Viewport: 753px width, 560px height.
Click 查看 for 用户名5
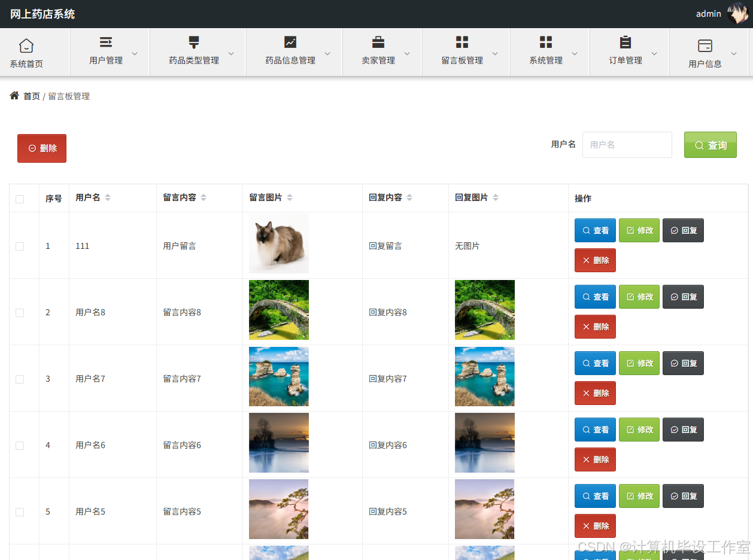[x=595, y=496]
